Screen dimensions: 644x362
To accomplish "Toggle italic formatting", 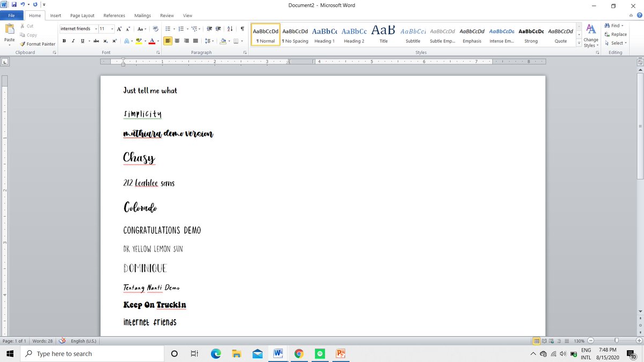I will (x=72, y=41).
